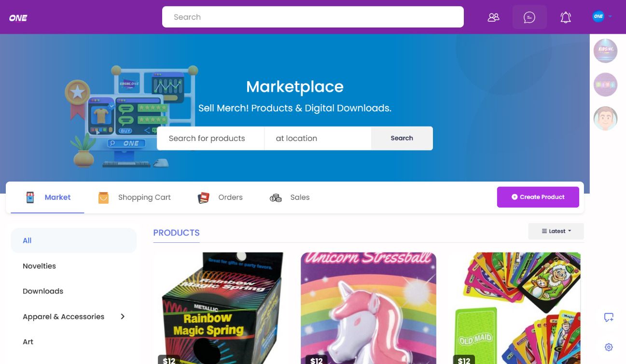Expand the Apparel & Accessories chevron

[x=123, y=317]
